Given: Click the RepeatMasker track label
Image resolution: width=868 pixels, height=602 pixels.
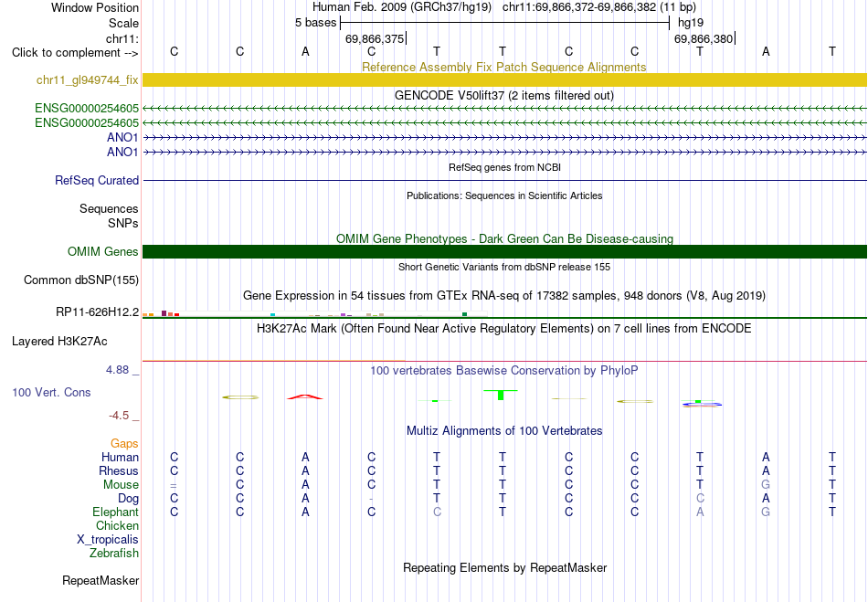Looking at the screenshot, I should (101, 581).
